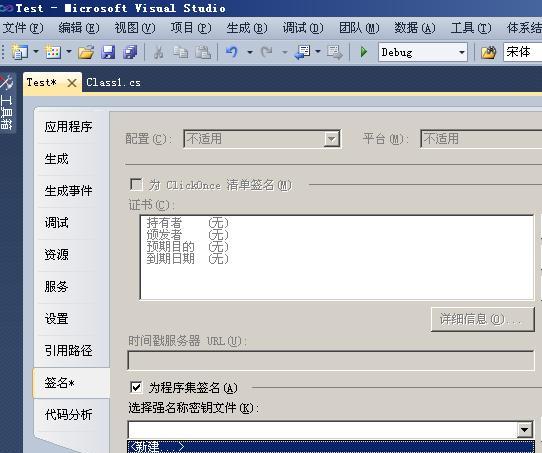Expand the Debug configuration dropdown
Image resolution: width=542 pixels, height=453 pixels.
point(461,53)
